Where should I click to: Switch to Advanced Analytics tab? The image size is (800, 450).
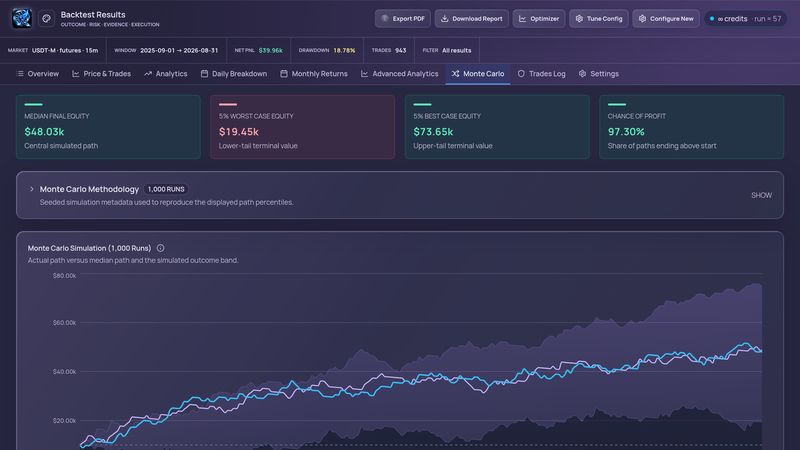pyautogui.click(x=399, y=74)
